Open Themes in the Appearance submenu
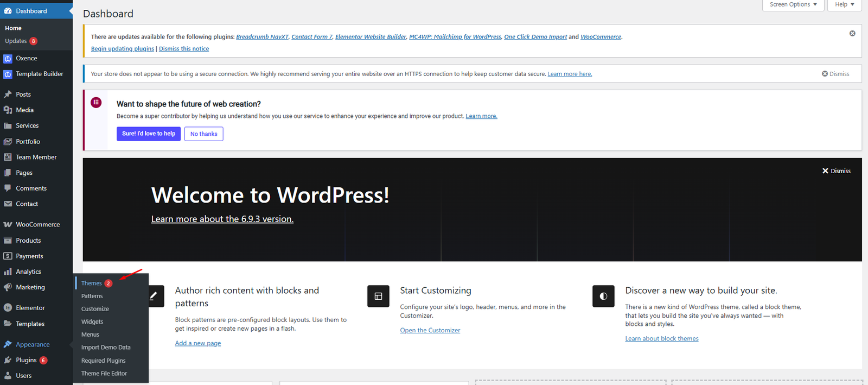This screenshot has height=385, width=868. click(x=92, y=283)
